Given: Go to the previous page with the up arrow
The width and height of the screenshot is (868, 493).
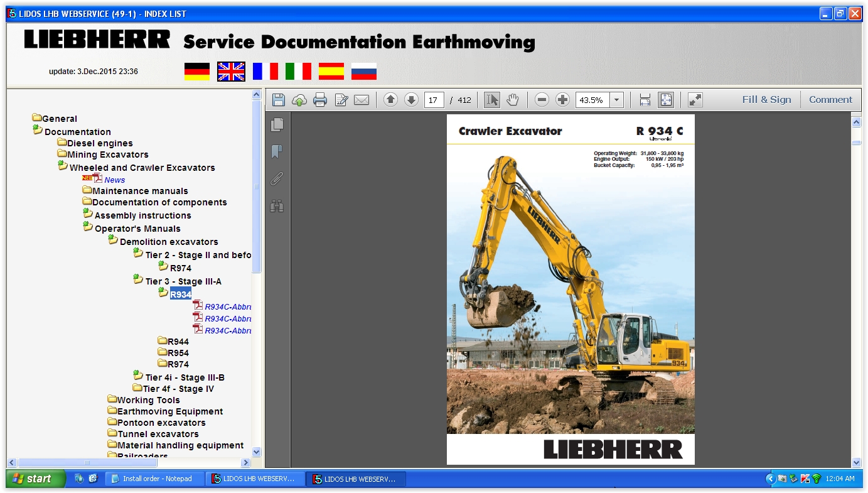Looking at the screenshot, I should point(390,100).
